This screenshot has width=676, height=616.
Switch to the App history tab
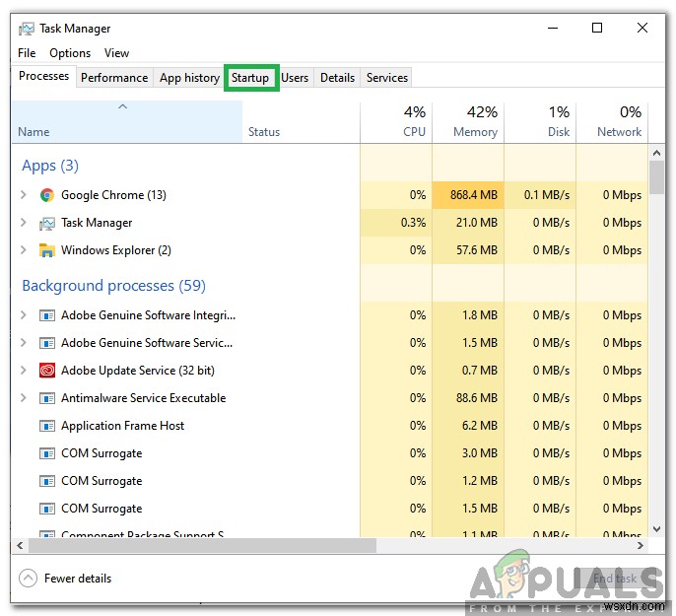(189, 78)
